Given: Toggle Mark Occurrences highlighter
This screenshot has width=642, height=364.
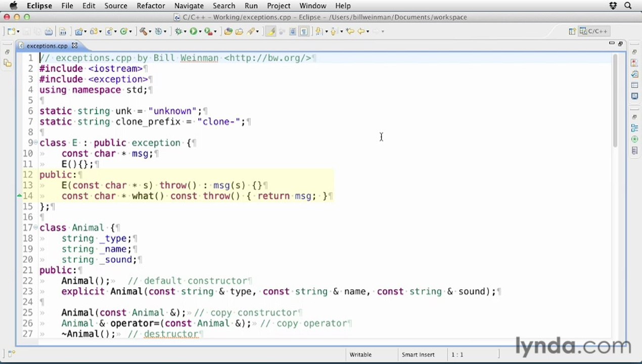Looking at the screenshot, I should pos(271,31).
